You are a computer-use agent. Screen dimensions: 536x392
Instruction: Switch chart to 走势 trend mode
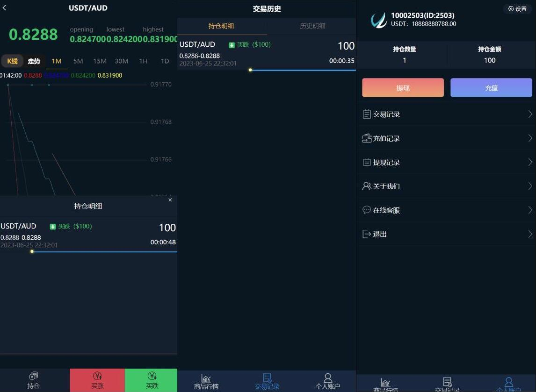(34, 61)
